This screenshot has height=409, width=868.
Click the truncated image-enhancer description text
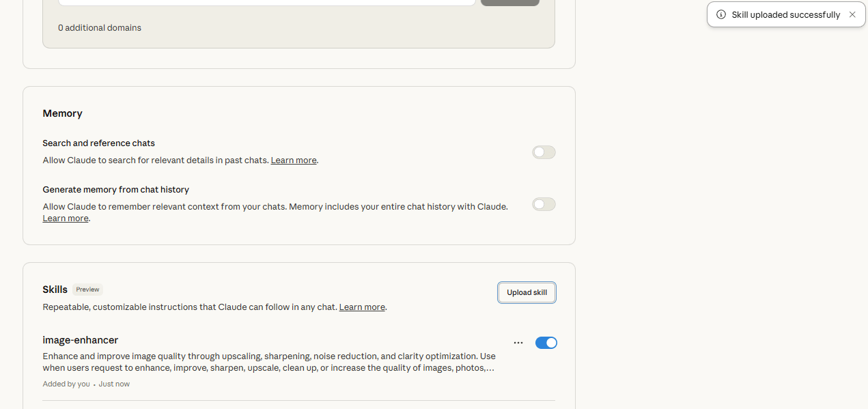coord(269,362)
